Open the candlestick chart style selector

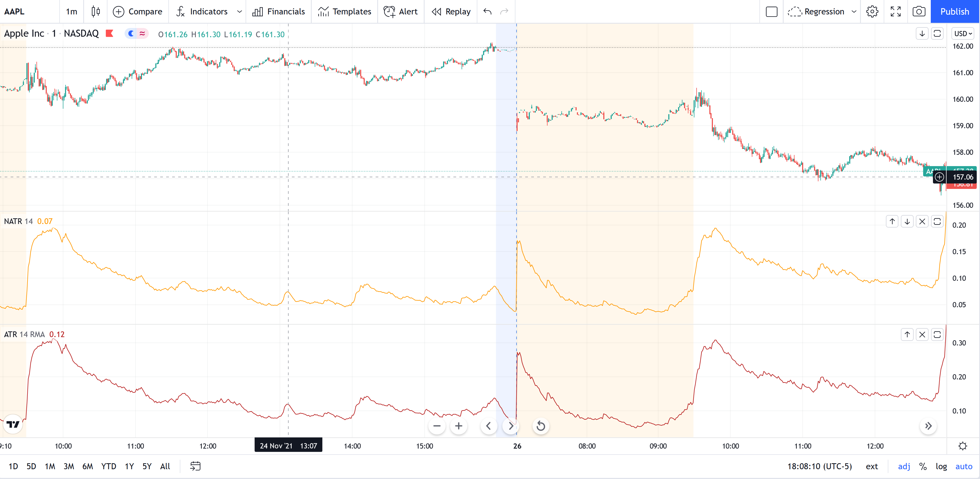(95, 11)
